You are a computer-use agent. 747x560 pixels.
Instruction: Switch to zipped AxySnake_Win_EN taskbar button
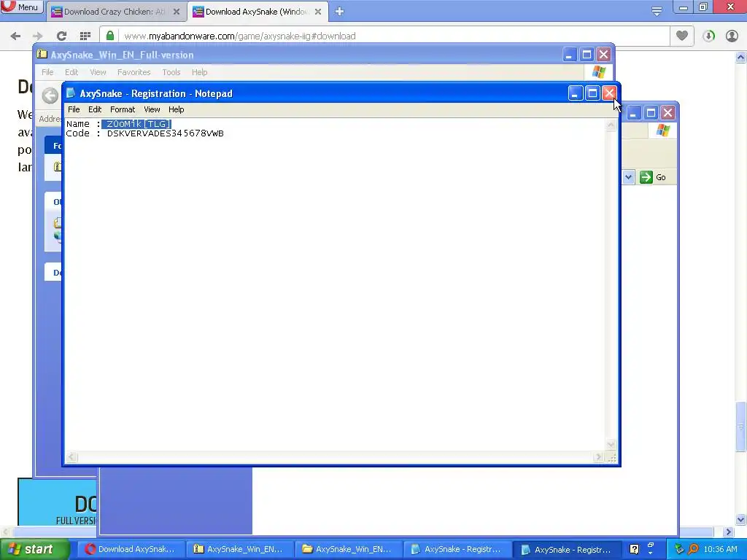tap(239, 550)
